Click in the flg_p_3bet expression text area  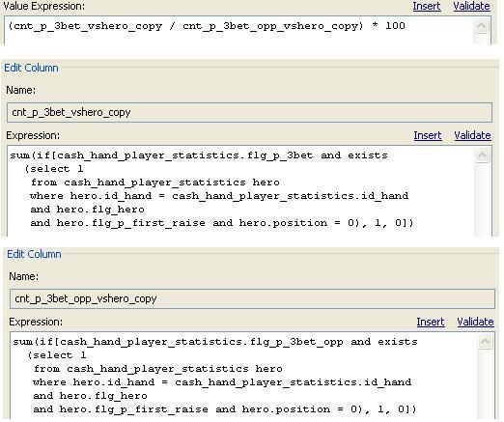coord(241,191)
